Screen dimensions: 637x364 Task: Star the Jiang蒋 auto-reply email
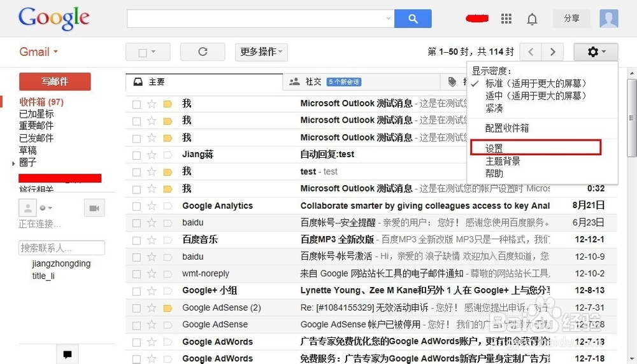coord(152,155)
